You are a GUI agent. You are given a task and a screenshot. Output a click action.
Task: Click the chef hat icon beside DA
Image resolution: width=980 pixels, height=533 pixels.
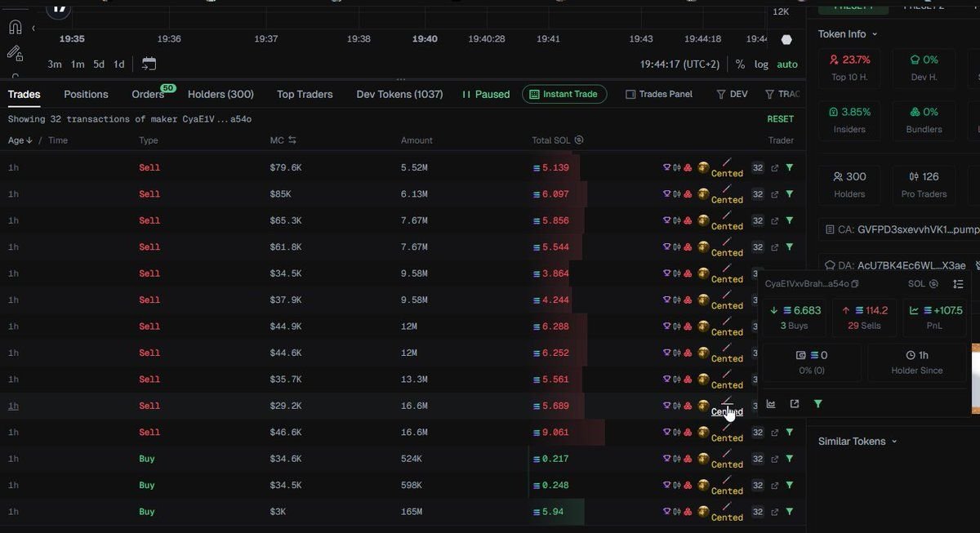[x=830, y=265]
